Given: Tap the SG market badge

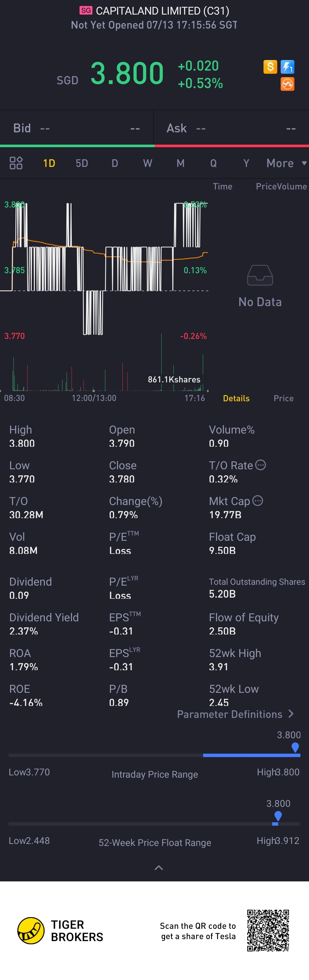Looking at the screenshot, I should [x=86, y=11].
